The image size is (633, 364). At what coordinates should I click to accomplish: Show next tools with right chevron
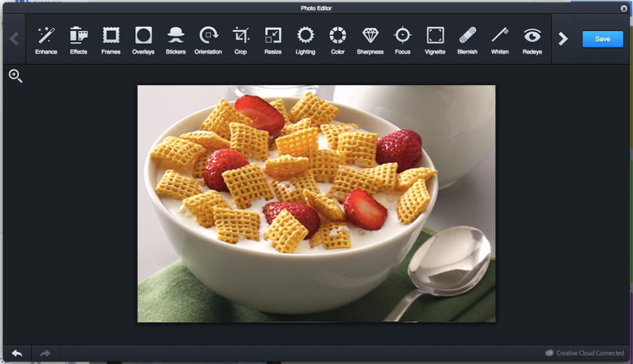click(x=562, y=39)
